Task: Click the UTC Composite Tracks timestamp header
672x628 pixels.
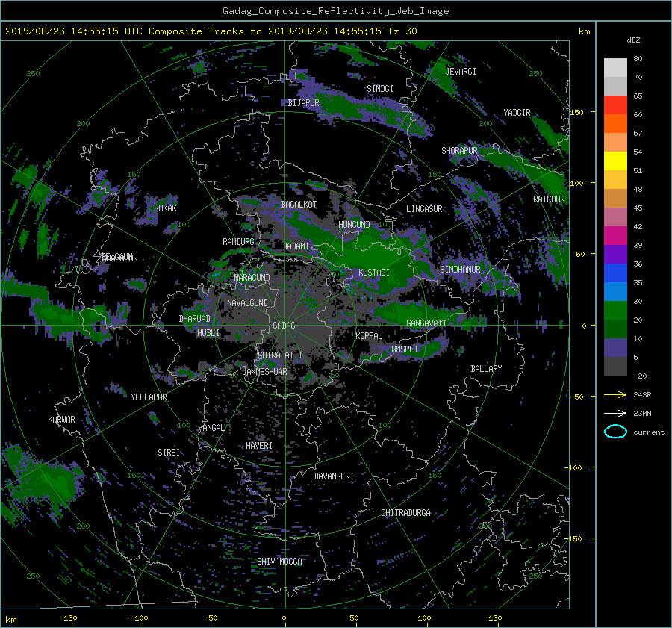Action: (211, 31)
